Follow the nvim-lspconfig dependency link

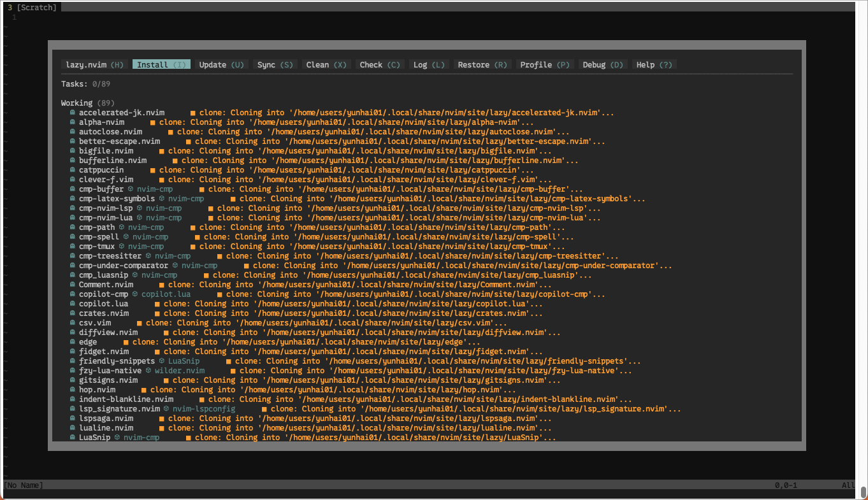[204, 409]
